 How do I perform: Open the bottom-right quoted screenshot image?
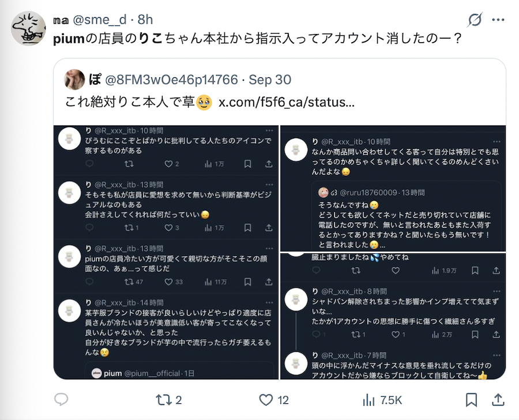pos(392,316)
